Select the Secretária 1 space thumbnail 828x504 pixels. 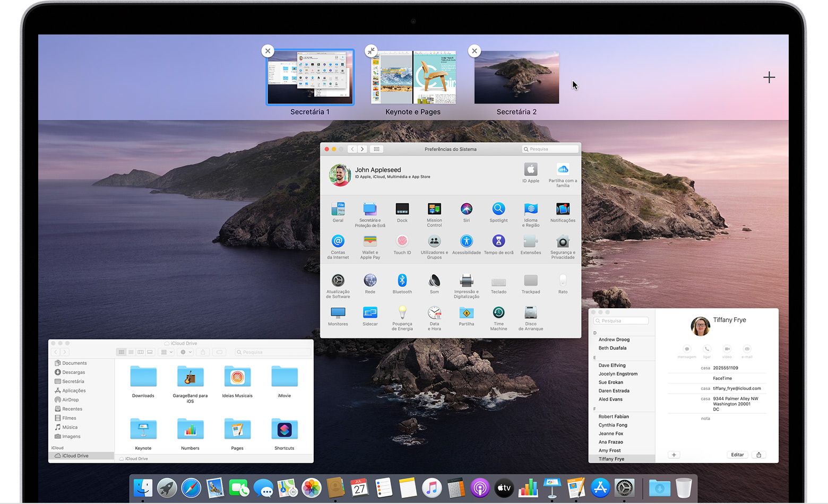(310, 77)
